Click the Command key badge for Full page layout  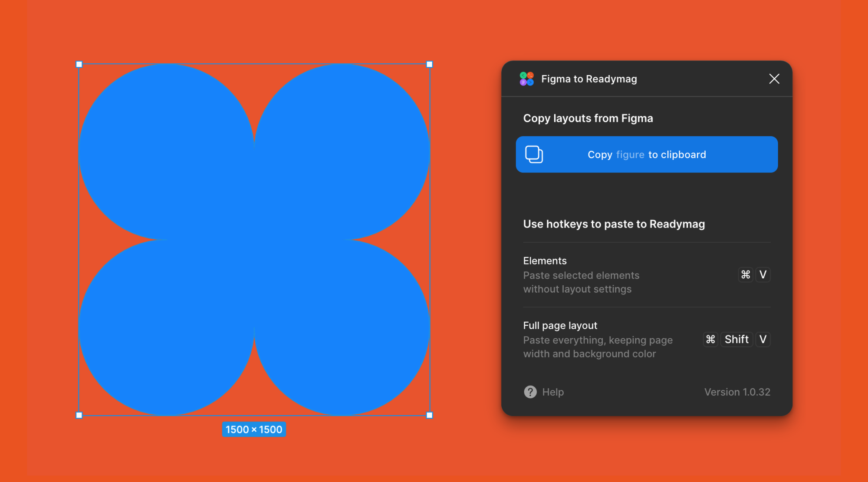(710, 339)
